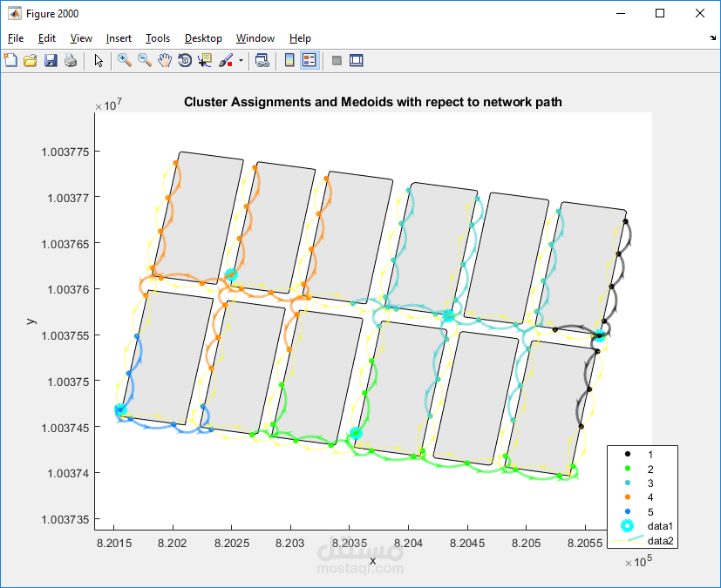The image size is (721, 588).
Task: Save the figure using the floppy disk icon
Action: [x=51, y=60]
